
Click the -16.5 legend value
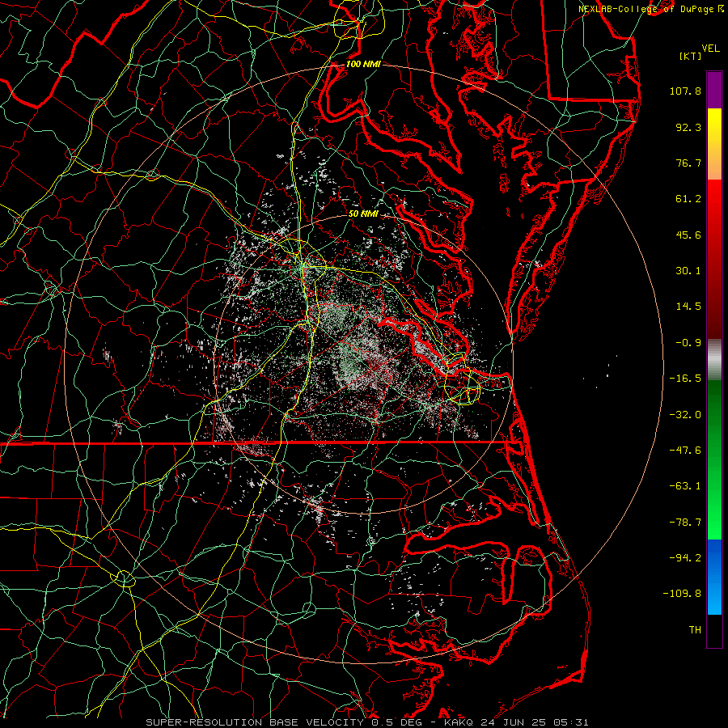[685, 379]
